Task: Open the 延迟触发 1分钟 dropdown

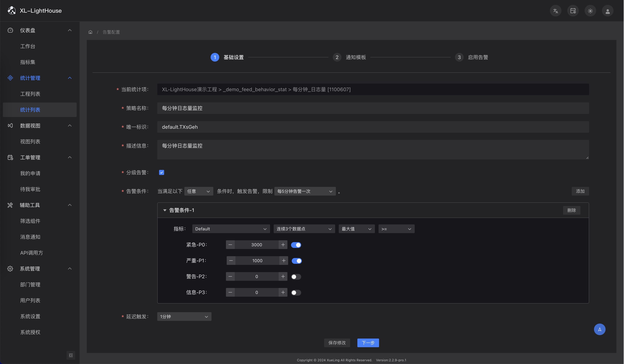Action: [x=184, y=317]
